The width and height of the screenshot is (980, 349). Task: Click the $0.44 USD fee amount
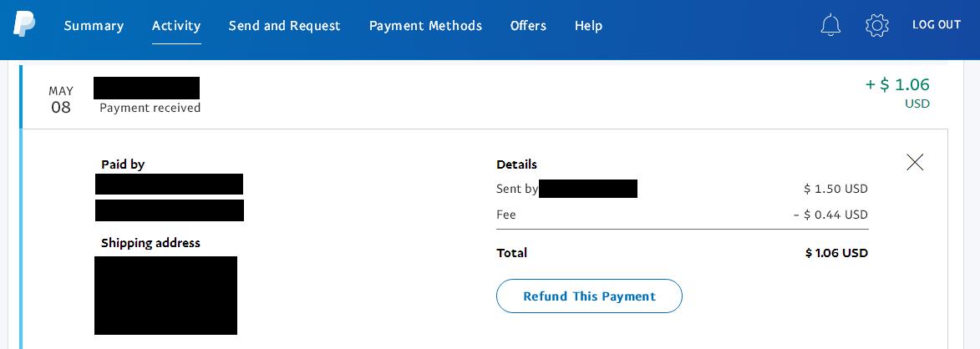[830, 215]
